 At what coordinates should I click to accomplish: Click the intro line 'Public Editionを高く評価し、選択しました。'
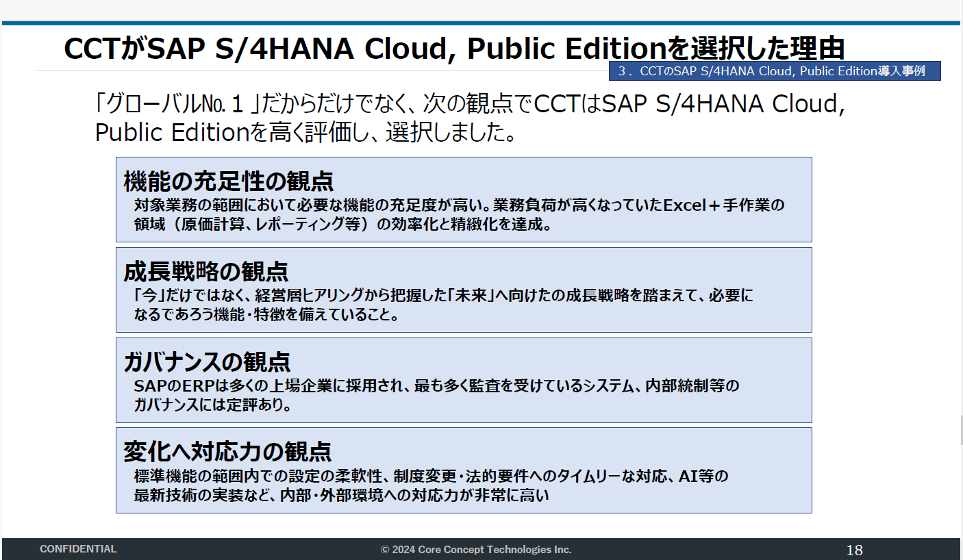(305, 132)
